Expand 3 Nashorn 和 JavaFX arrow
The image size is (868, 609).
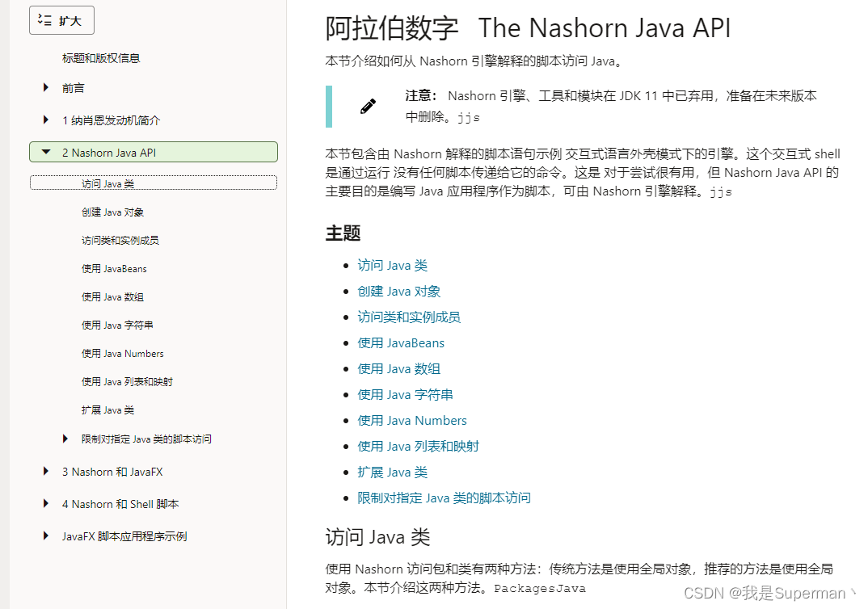click(46, 471)
